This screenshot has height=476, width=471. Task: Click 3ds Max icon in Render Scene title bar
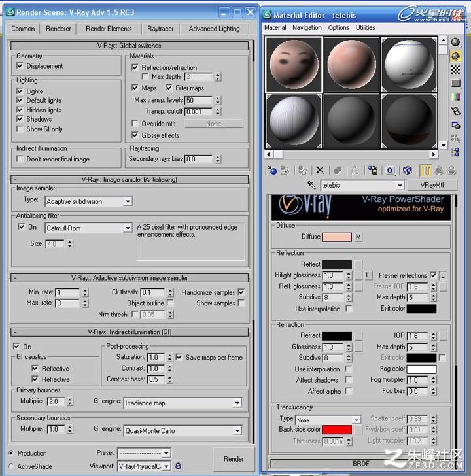(10, 12)
